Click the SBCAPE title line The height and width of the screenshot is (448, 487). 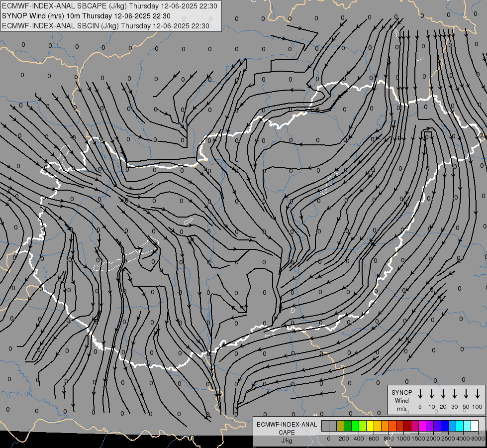109,6
